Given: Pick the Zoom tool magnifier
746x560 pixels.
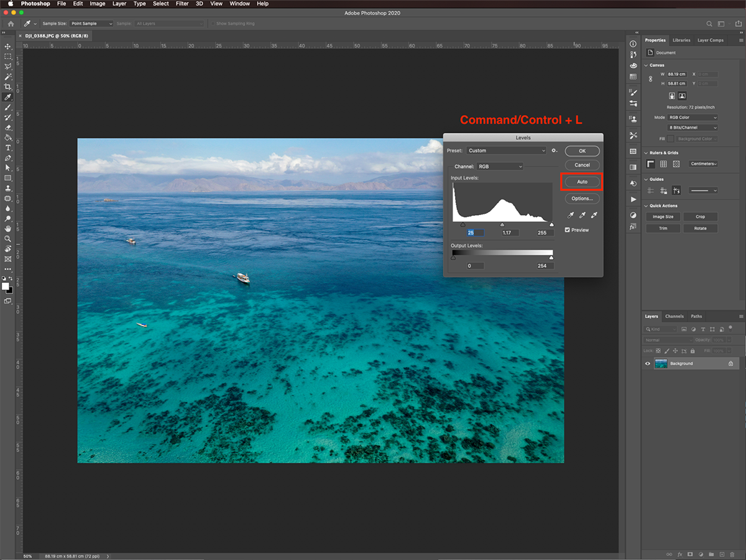Looking at the screenshot, I should [8, 239].
